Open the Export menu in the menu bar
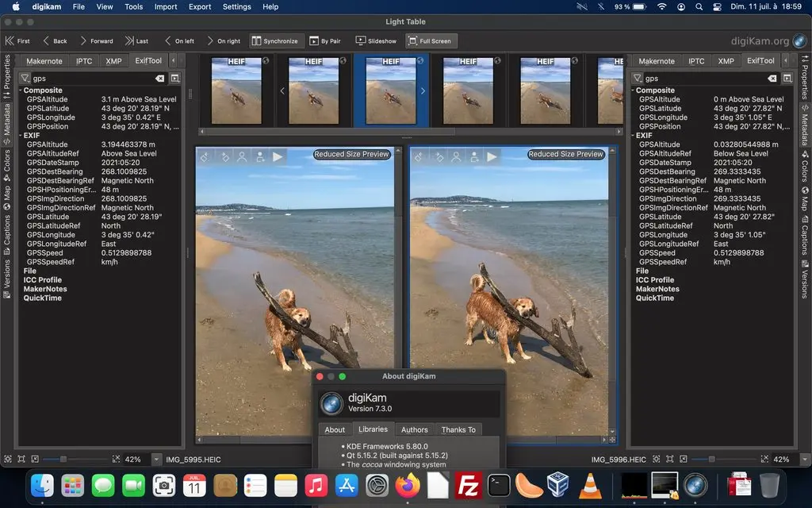The width and height of the screenshot is (812, 508). pos(199,6)
